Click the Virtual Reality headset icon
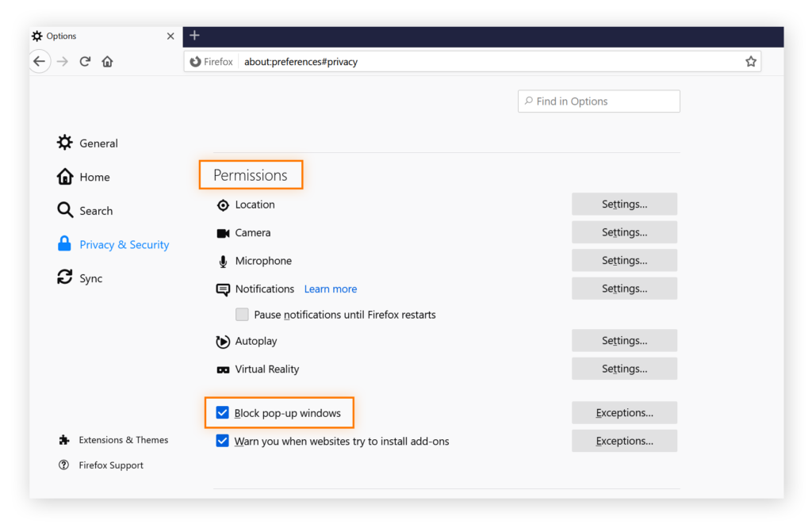The height and width of the screenshot is (528, 812). [x=223, y=369]
